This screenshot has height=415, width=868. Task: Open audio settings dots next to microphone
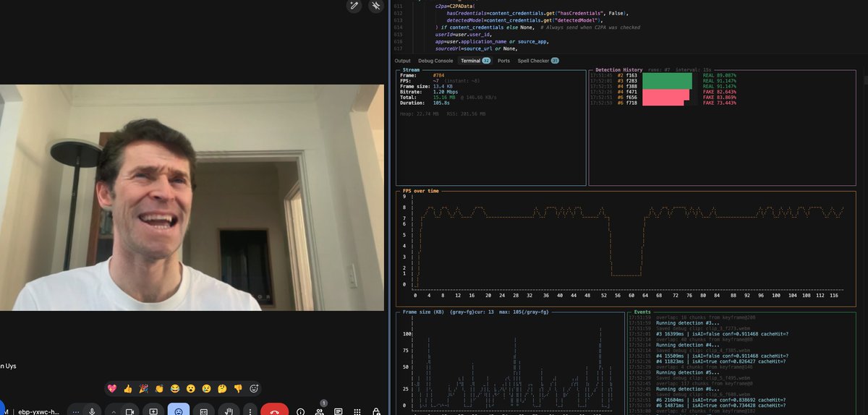[x=75, y=411]
